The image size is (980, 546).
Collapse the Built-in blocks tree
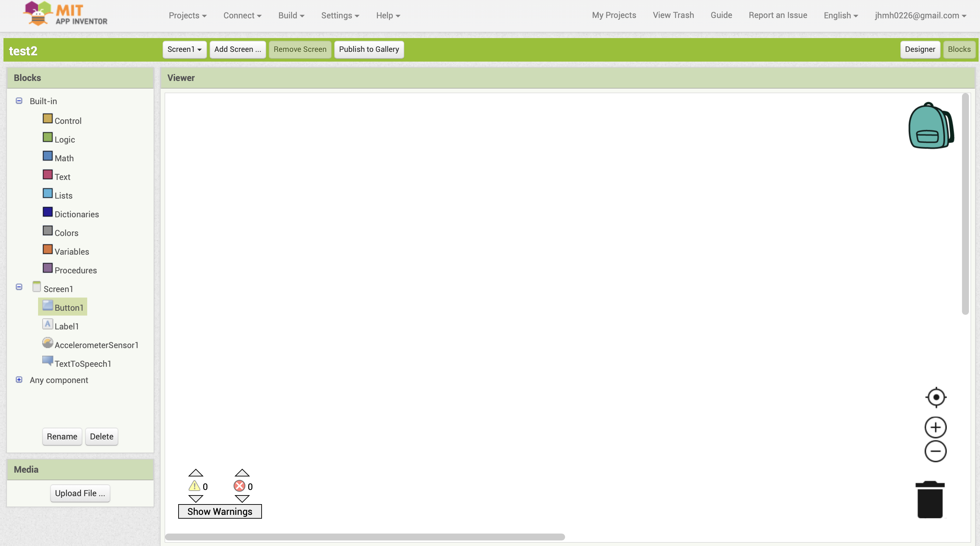pos(19,101)
